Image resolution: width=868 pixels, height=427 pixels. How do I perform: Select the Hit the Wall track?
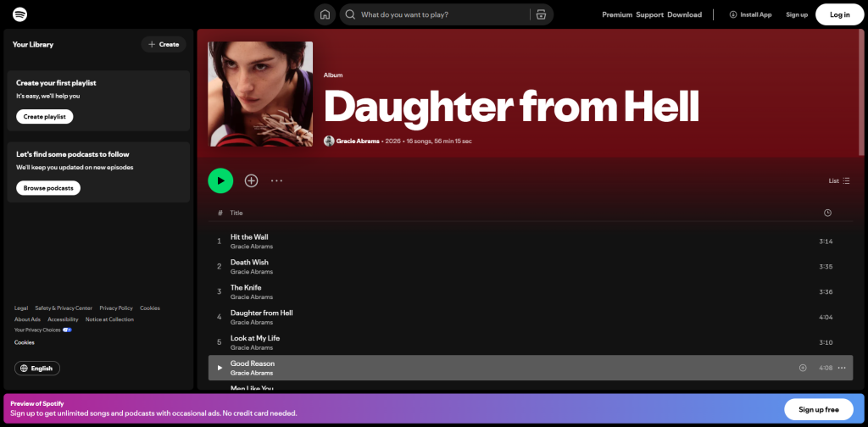(x=531, y=241)
